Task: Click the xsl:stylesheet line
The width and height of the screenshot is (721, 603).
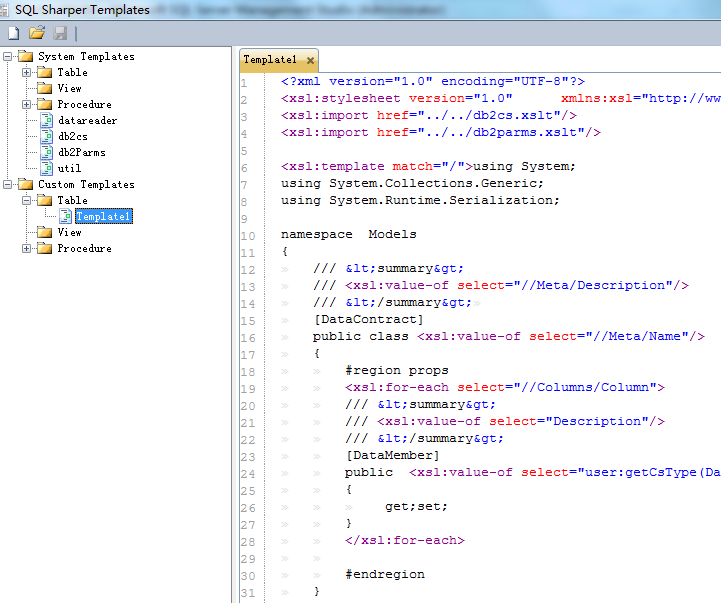Action: (501, 98)
